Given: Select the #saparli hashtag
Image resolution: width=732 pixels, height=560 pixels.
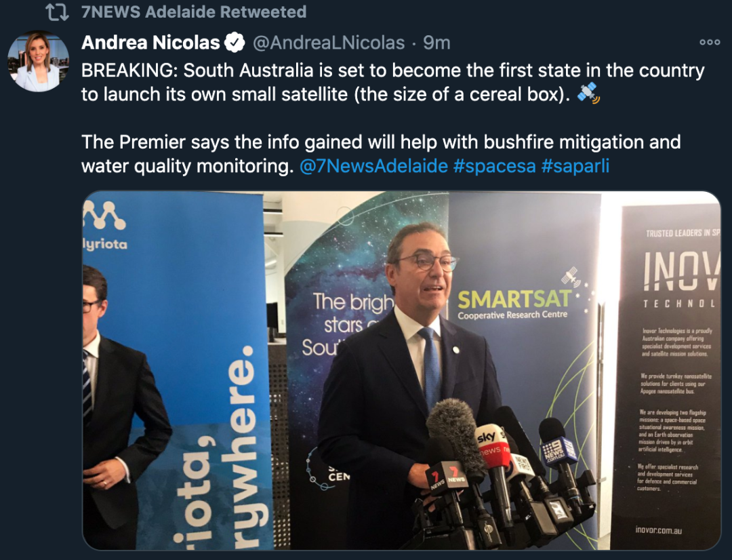Looking at the screenshot, I should coord(575,166).
